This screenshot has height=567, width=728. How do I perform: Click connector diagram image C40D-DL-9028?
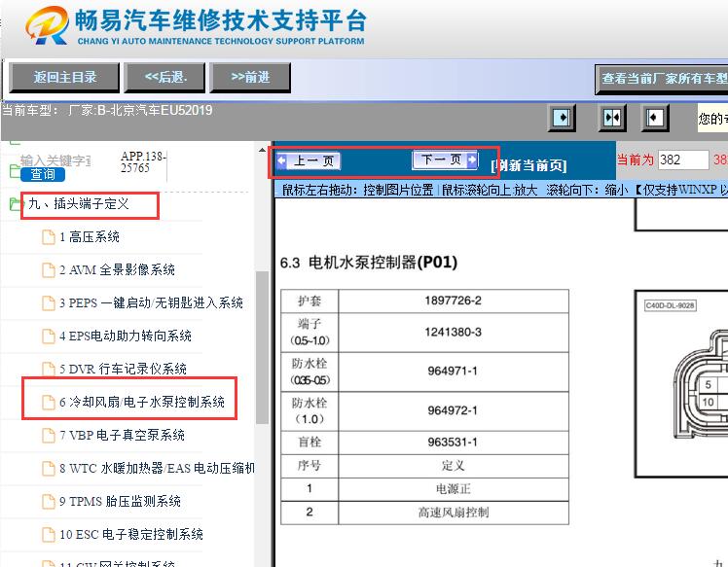[681, 384]
